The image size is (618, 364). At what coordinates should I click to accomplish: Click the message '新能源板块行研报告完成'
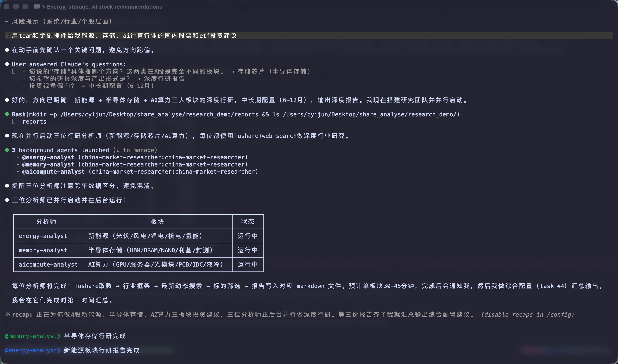pyautogui.click(x=102, y=350)
